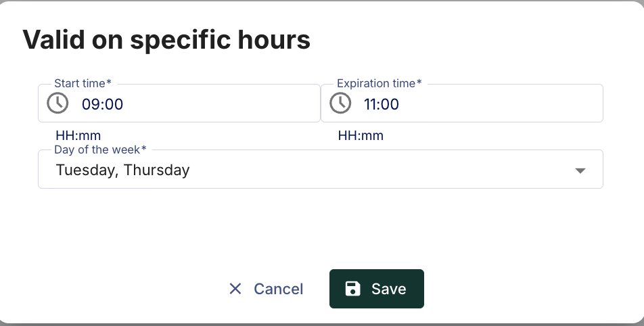The image size is (644, 326).
Task: Click the Expiration time* field label
Action: point(379,83)
